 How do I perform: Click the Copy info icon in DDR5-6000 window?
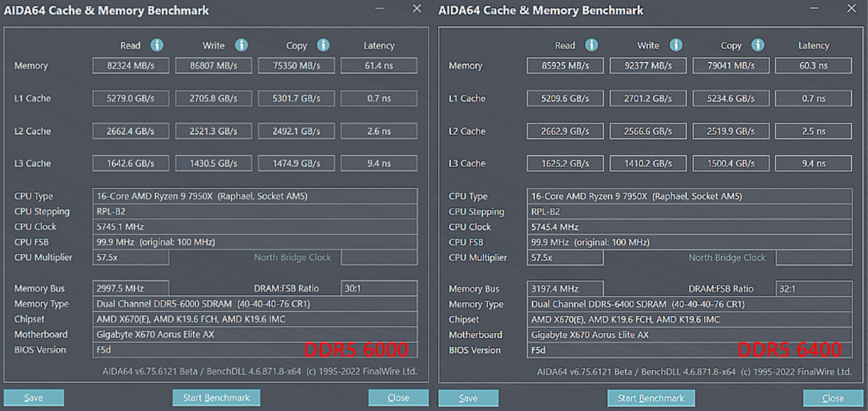coord(323,45)
